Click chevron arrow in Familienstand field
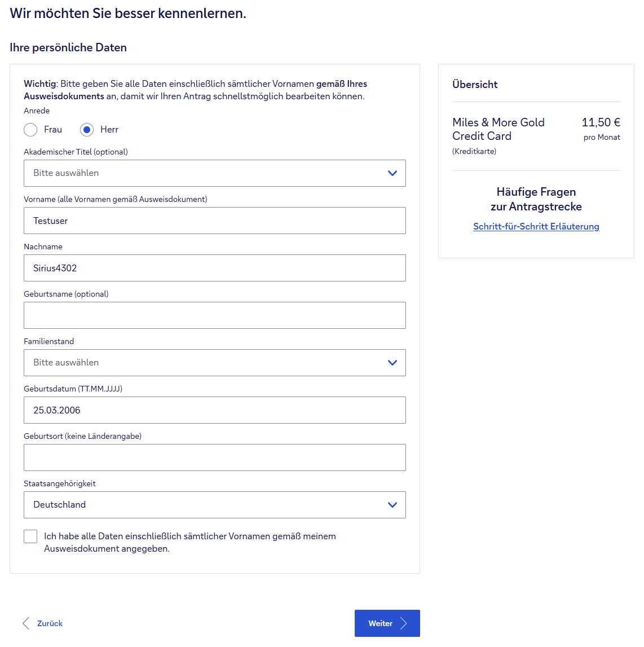644x647 pixels. click(392, 363)
